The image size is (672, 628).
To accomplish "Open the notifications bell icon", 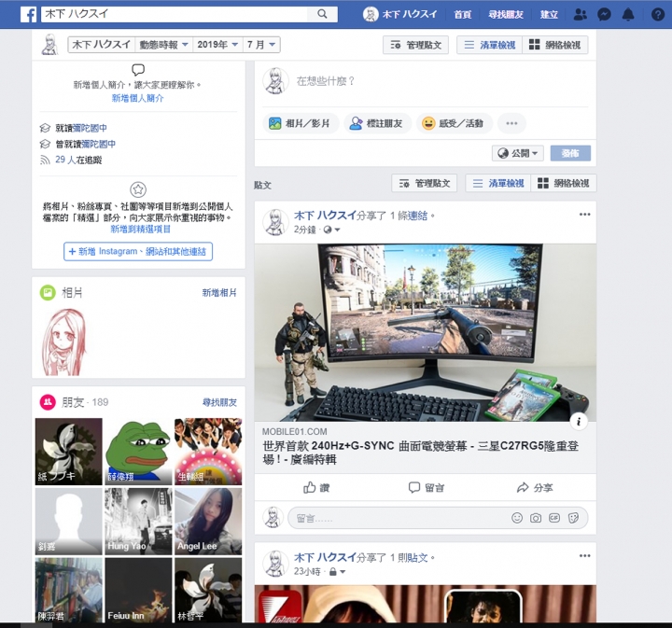I will click(628, 15).
